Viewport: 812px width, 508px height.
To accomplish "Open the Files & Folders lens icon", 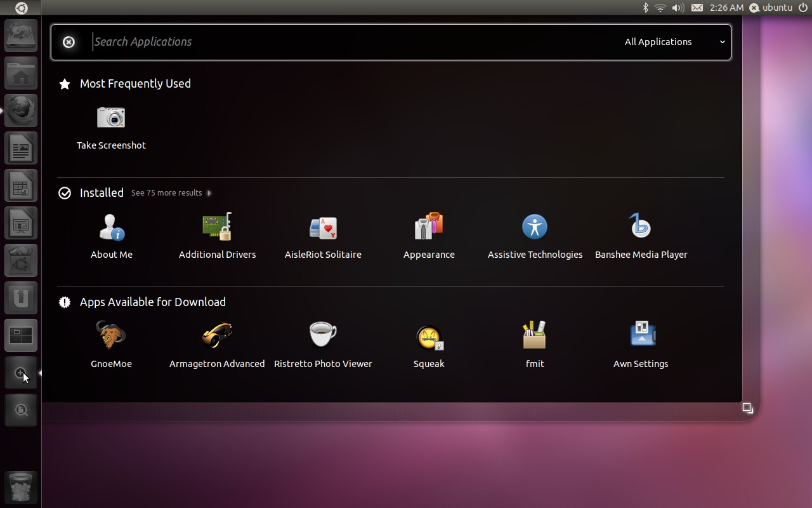I will coord(21,410).
